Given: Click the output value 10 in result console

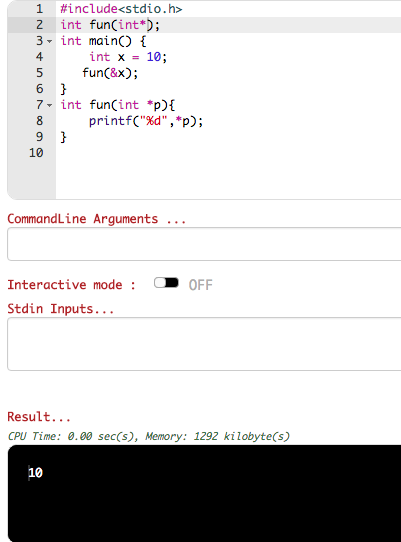Looking at the screenshot, I should pyautogui.click(x=35, y=473).
